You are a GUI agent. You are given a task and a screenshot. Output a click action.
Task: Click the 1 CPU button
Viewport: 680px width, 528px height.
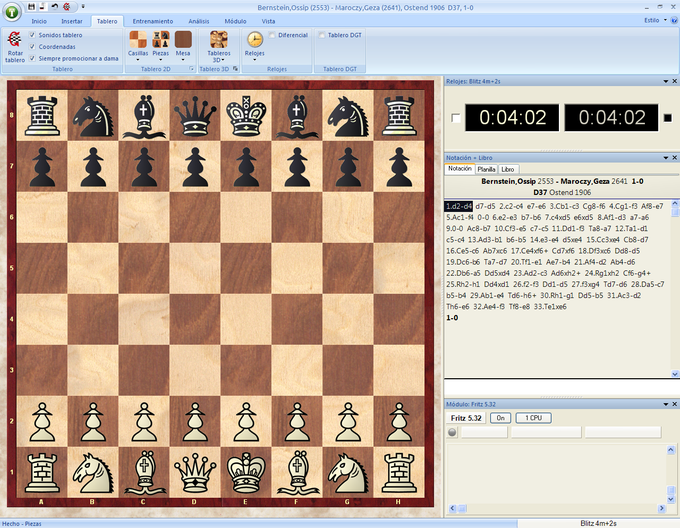(533, 418)
